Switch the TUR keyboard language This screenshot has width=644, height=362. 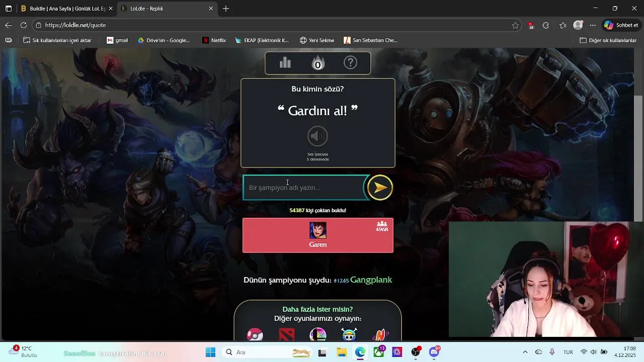(568, 352)
